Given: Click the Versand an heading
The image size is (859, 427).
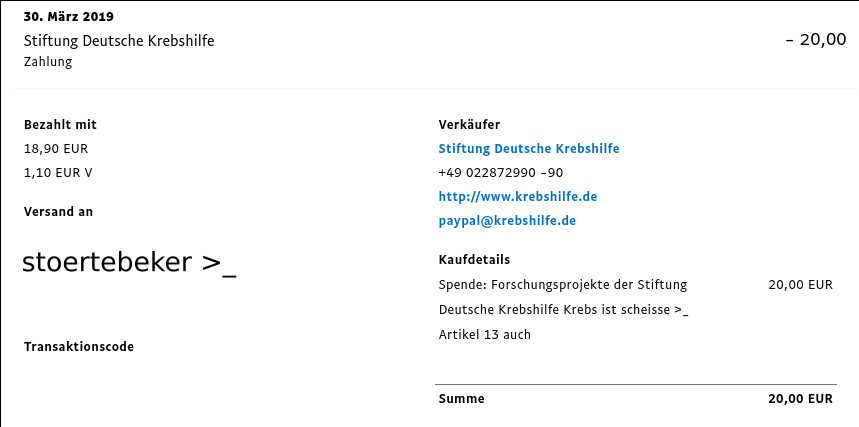Looking at the screenshot, I should [58, 212].
